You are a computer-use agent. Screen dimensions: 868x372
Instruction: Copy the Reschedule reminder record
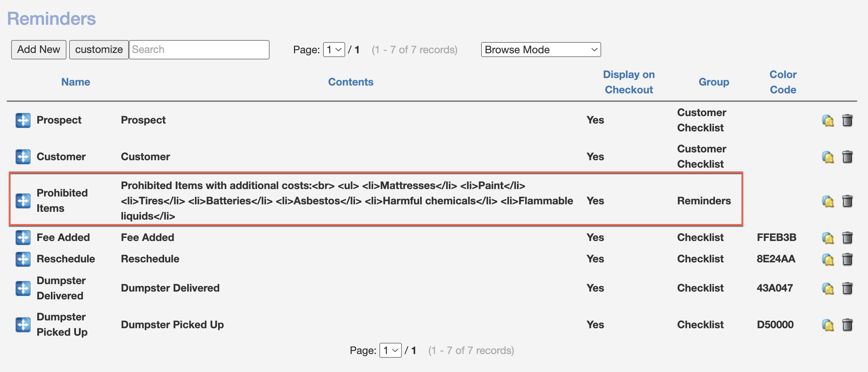pyautogui.click(x=828, y=259)
